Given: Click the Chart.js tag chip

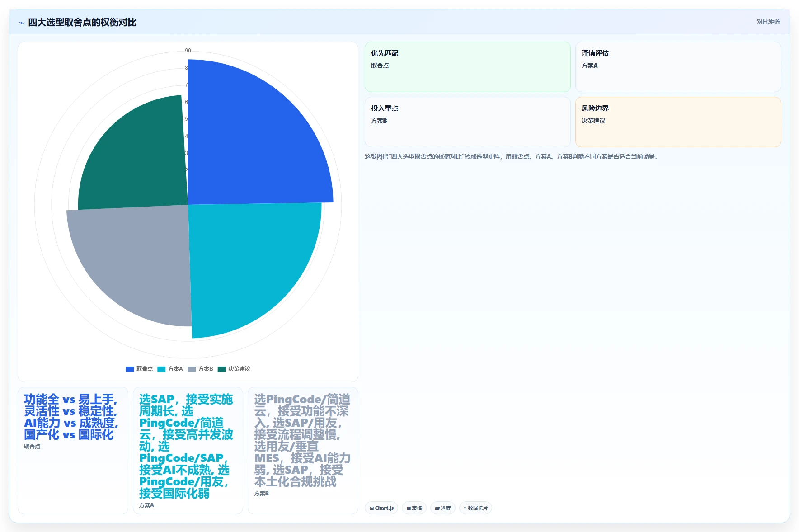Looking at the screenshot, I should tap(381, 508).
